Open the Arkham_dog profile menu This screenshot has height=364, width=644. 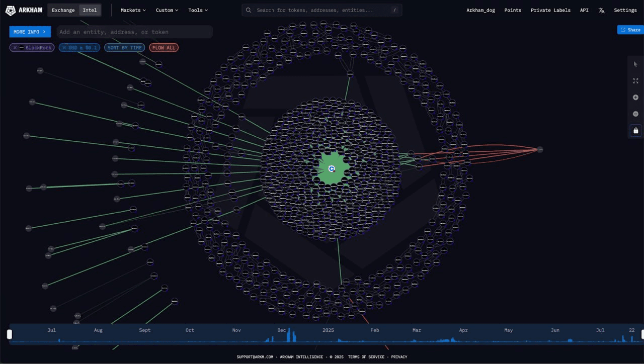click(x=480, y=10)
